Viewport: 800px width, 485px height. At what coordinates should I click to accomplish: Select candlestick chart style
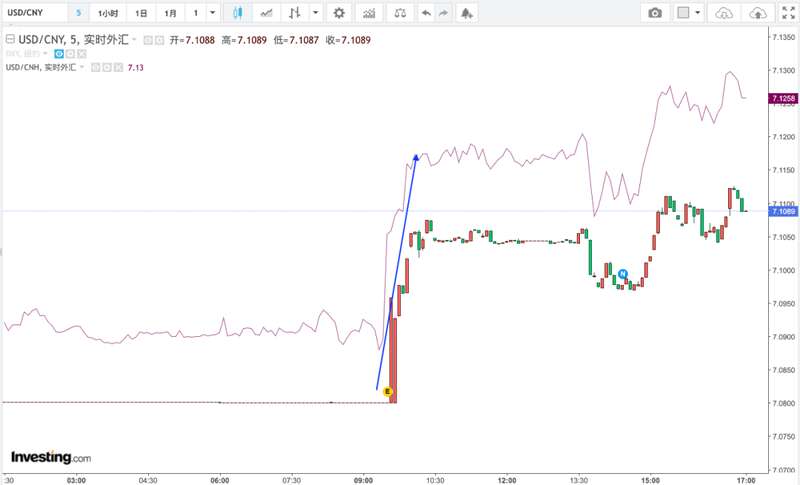tap(237, 13)
